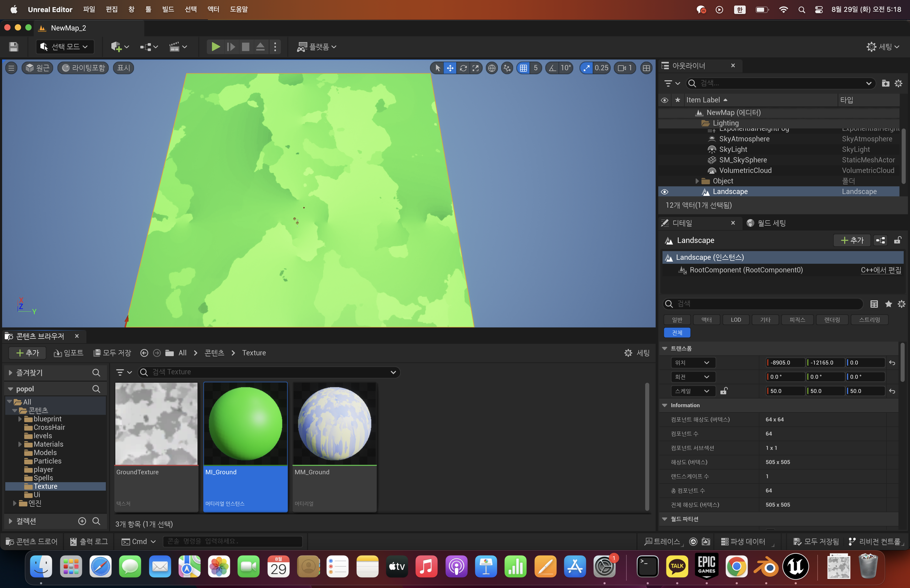Select the MM_Ground material thumbnail
This screenshot has height=588, width=910.
point(334,424)
